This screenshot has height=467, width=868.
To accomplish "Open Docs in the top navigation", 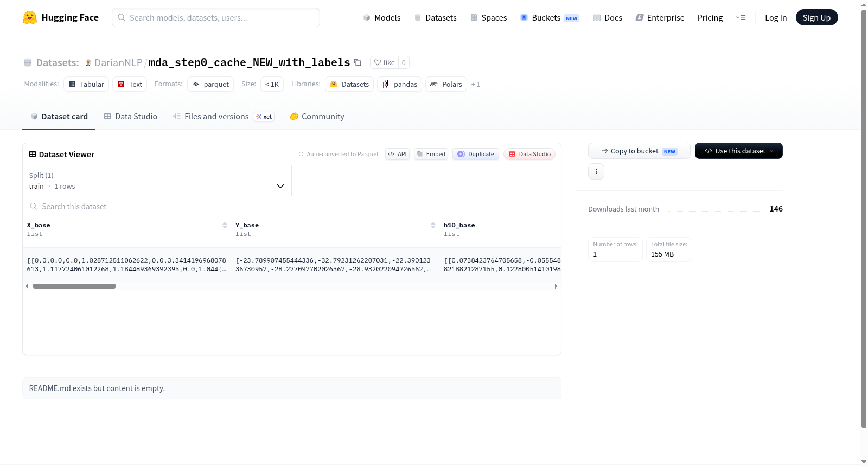I will 607,17.
